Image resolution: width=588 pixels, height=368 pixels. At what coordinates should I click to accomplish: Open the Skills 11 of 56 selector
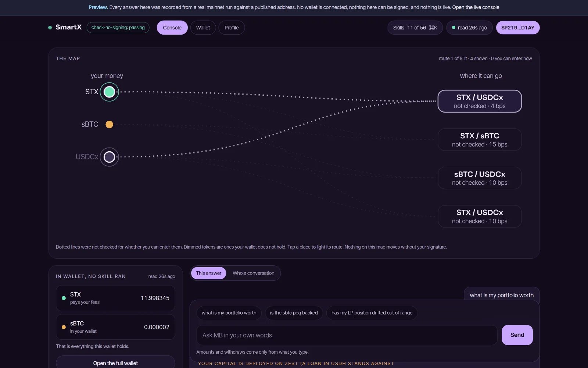pyautogui.click(x=415, y=28)
